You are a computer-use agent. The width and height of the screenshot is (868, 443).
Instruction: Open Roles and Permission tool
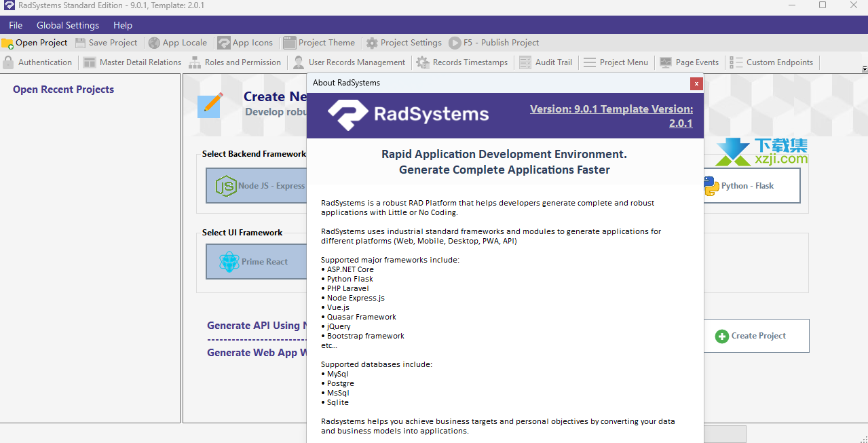pyautogui.click(x=234, y=62)
